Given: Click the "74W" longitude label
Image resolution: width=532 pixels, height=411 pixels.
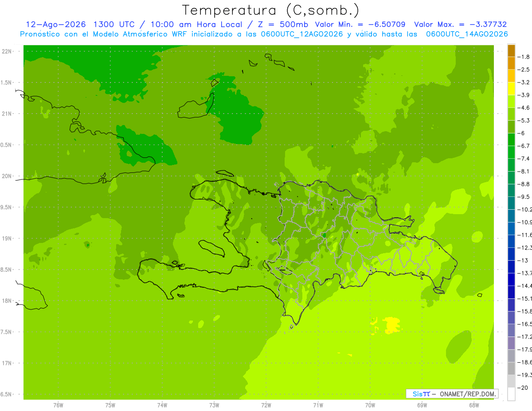Looking at the screenshot, I should coord(162,405).
